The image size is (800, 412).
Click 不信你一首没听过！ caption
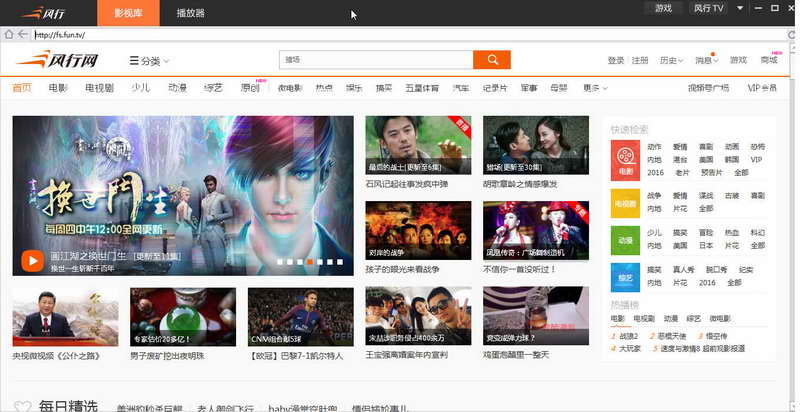tap(519, 269)
